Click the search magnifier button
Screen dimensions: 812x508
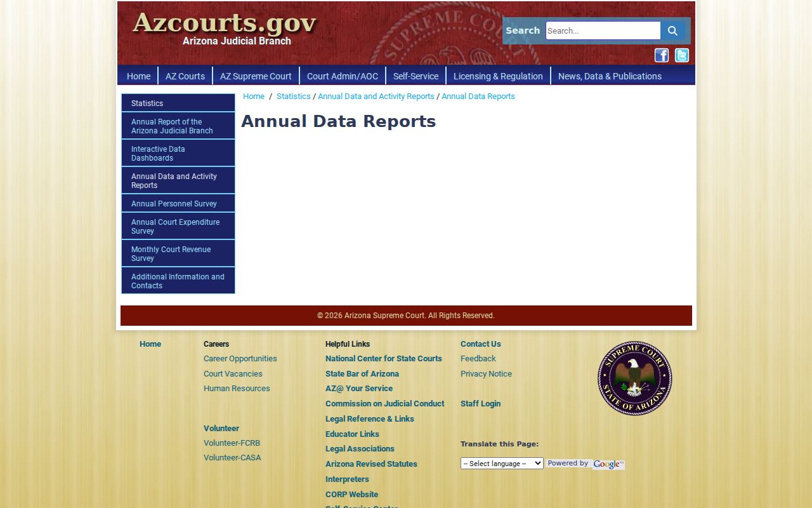pos(672,30)
